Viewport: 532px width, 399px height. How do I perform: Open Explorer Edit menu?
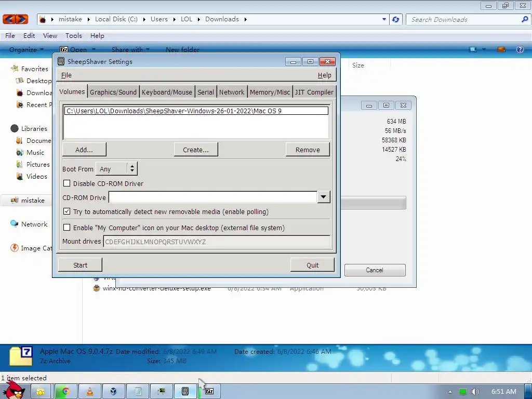[x=29, y=36]
